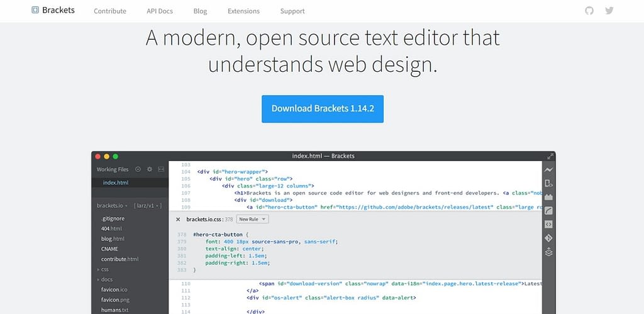Image resolution: width=644 pixels, height=314 pixels.
Task: Click the div id="download" code line
Action: click(x=263, y=200)
